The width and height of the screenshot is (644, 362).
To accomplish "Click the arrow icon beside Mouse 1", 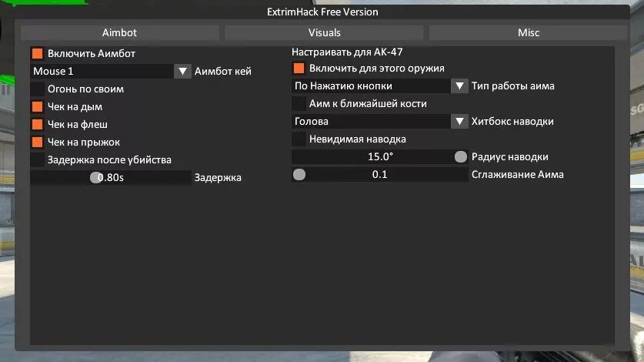I will click(182, 71).
